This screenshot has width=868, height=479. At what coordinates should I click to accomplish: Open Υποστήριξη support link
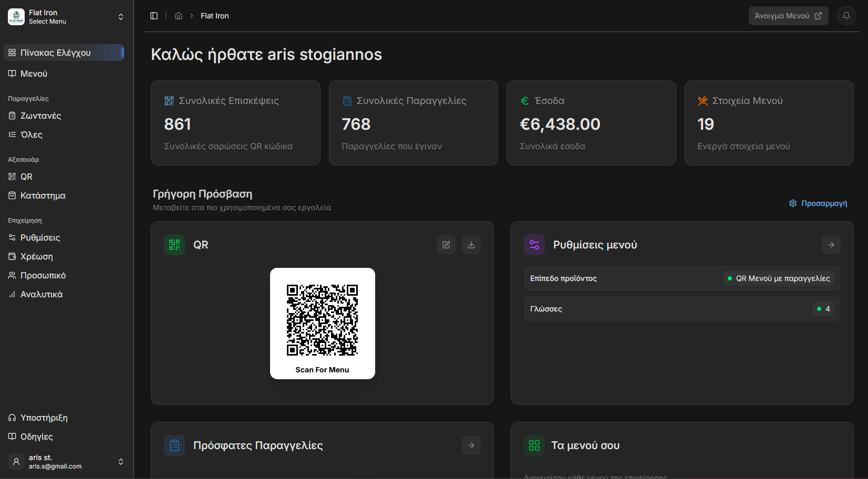pyautogui.click(x=64, y=418)
